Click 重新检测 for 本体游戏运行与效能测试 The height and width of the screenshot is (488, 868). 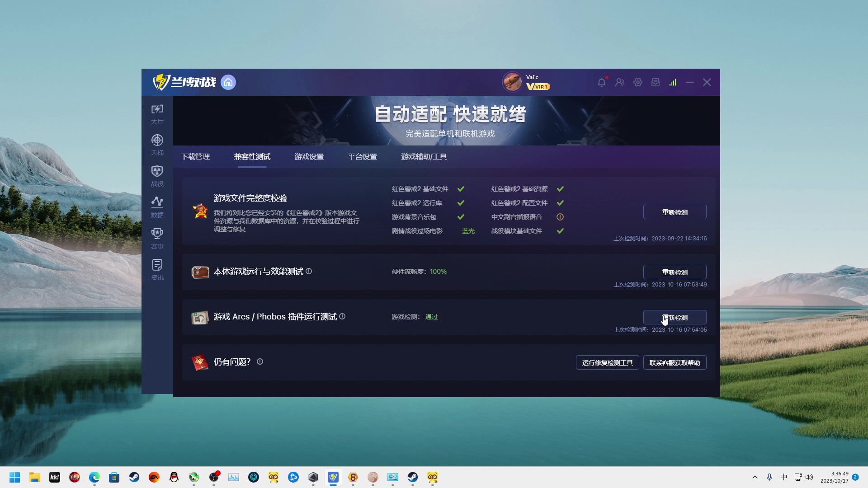(x=675, y=272)
